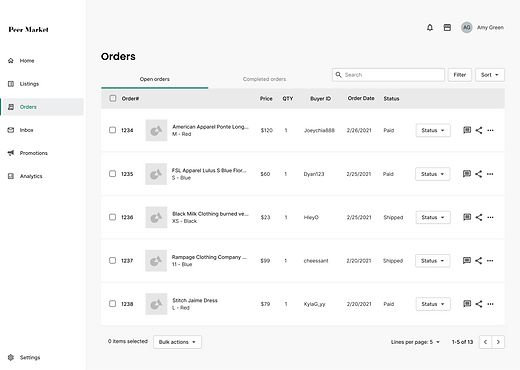The height and width of the screenshot is (370, 520).
Task: Share order 1237
Action: pos(478,261)
